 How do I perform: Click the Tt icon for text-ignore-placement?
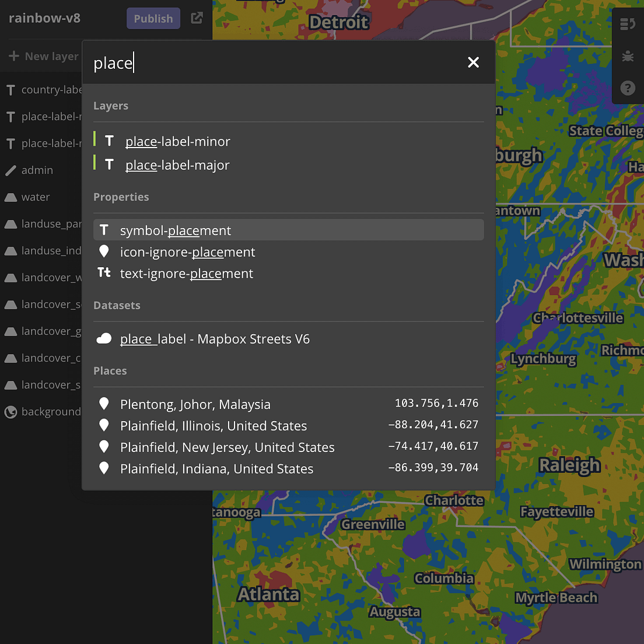(x=104, y=272)
